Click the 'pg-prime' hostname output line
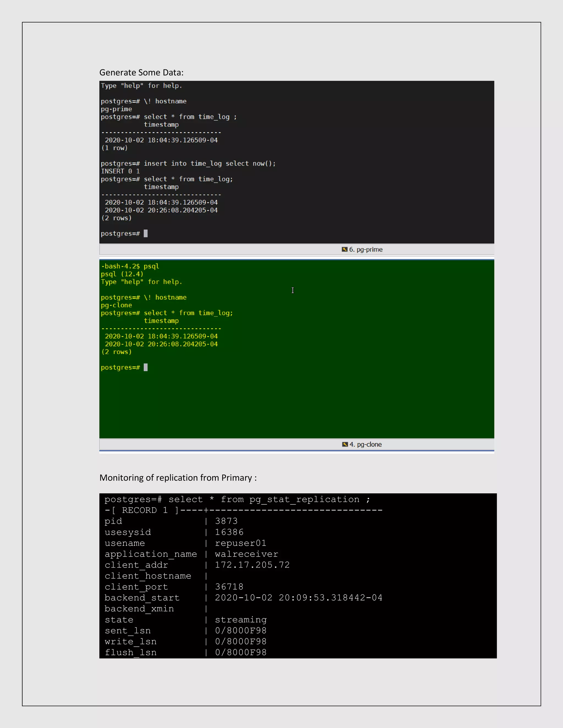This screenshot has height=728, width=563. click(116, 109)
